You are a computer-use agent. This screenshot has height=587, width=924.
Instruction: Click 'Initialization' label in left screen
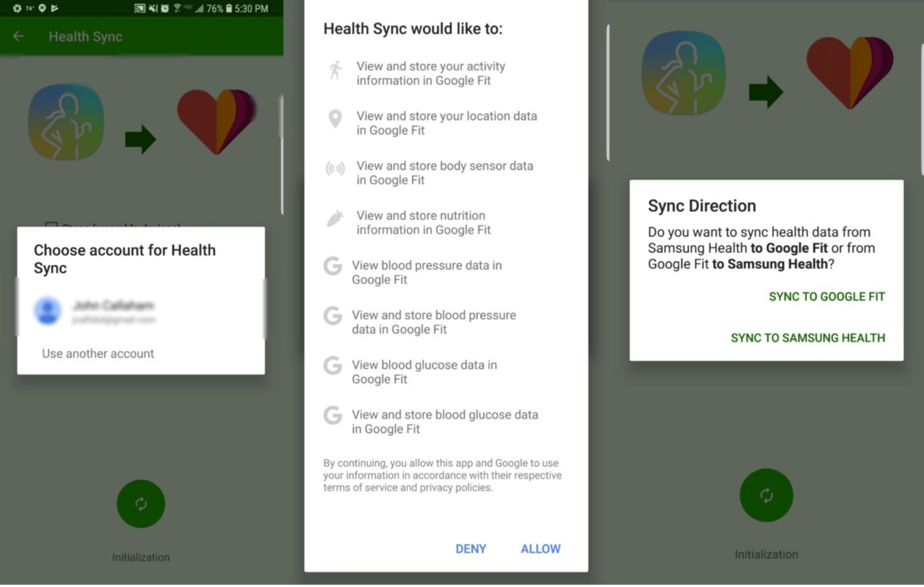140,557
